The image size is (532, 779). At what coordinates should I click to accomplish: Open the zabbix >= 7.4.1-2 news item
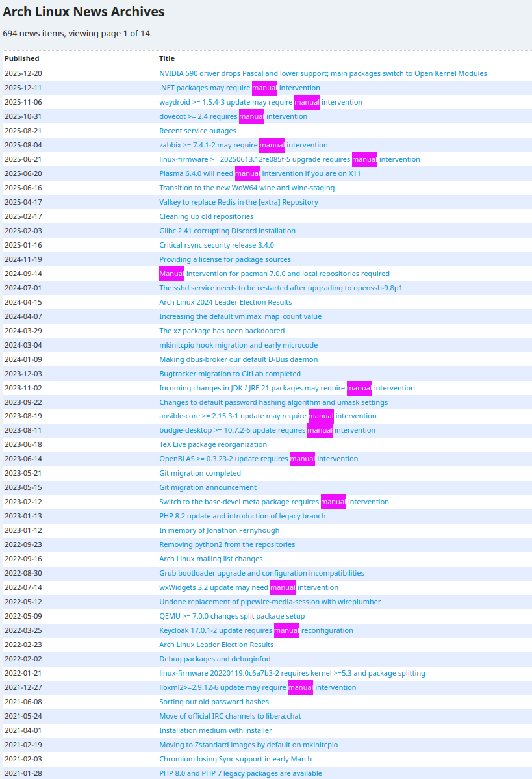click(x=244, y=145)
